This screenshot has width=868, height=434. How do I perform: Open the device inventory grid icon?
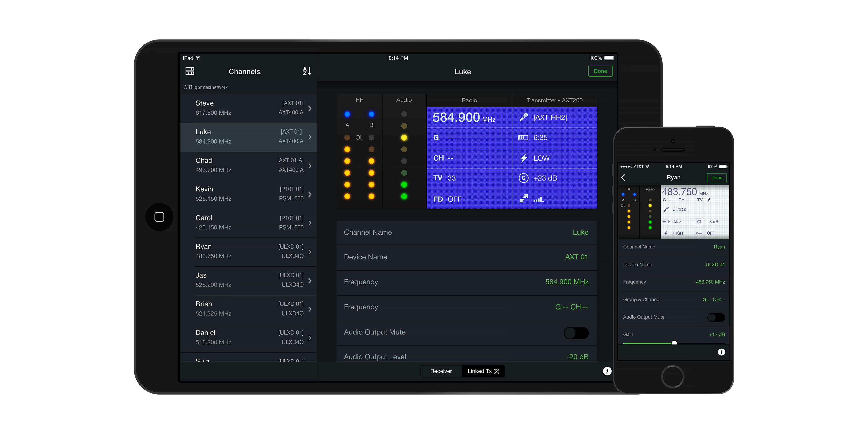pos(190,71)
